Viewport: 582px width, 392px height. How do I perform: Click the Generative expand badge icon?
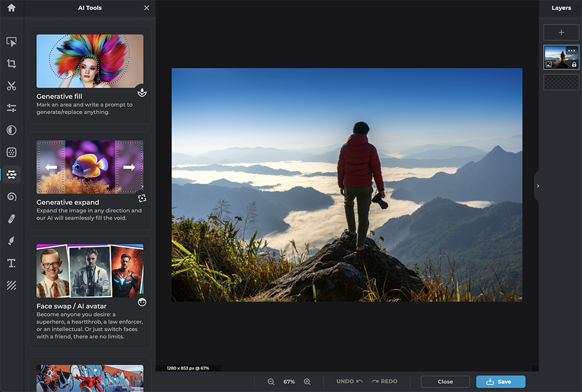pyautogui.click(x=142, y=198)
